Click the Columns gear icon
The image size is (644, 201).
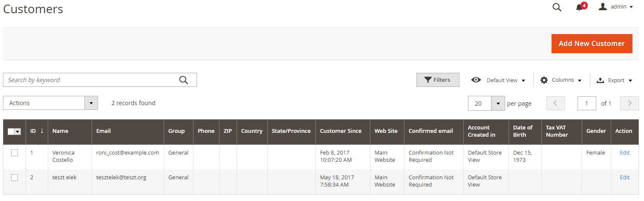pyautogui.click(x=544, y=80)
